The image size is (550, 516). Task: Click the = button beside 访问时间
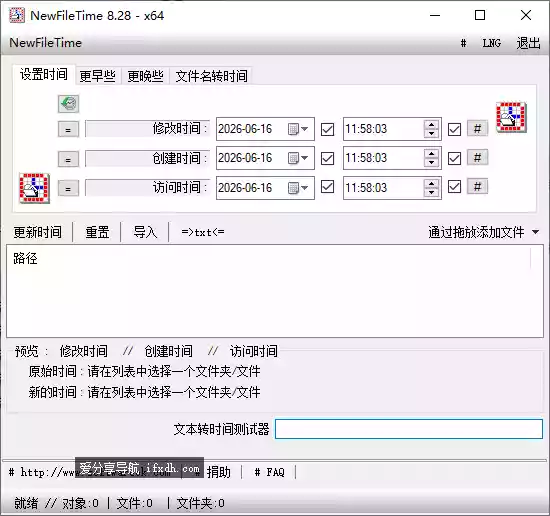[x=68, y=188]
